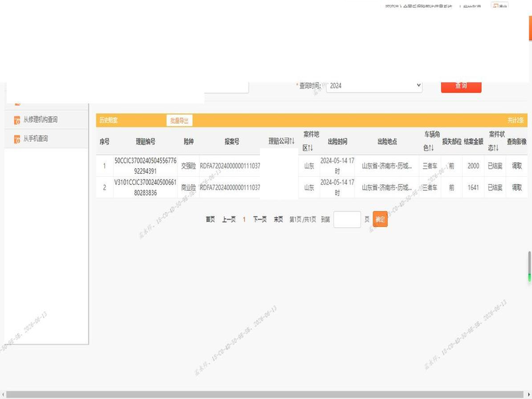This screenshot has width=532, height=399.
Task: Click 上一页 pagination link
Action: [229, 219]
